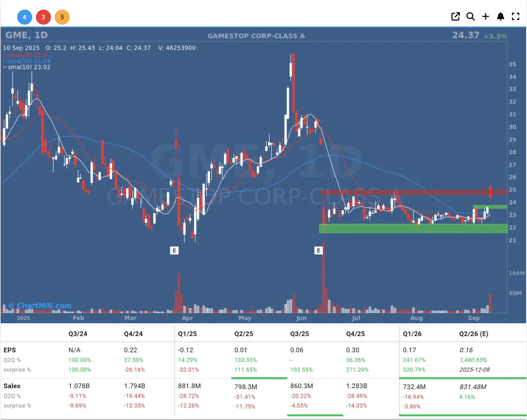
Task: Expand chart with the fullscreen icon
Action: tap(515, 17)
